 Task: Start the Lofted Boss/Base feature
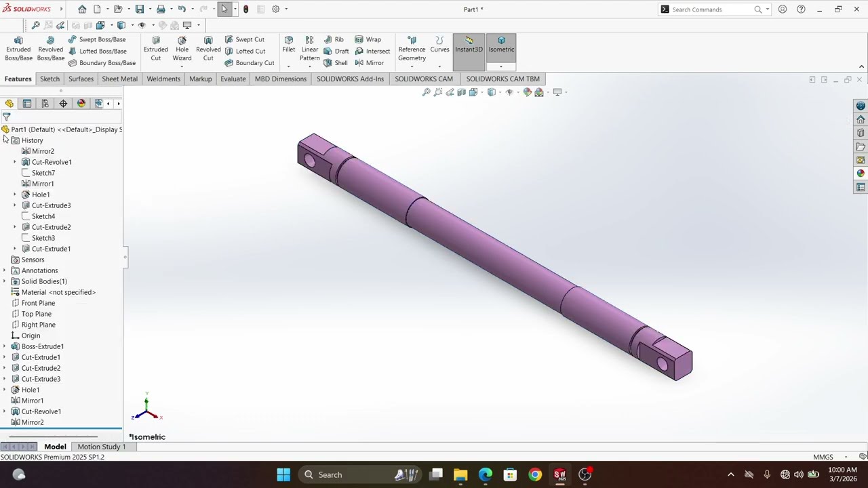(x=97, y=51)
